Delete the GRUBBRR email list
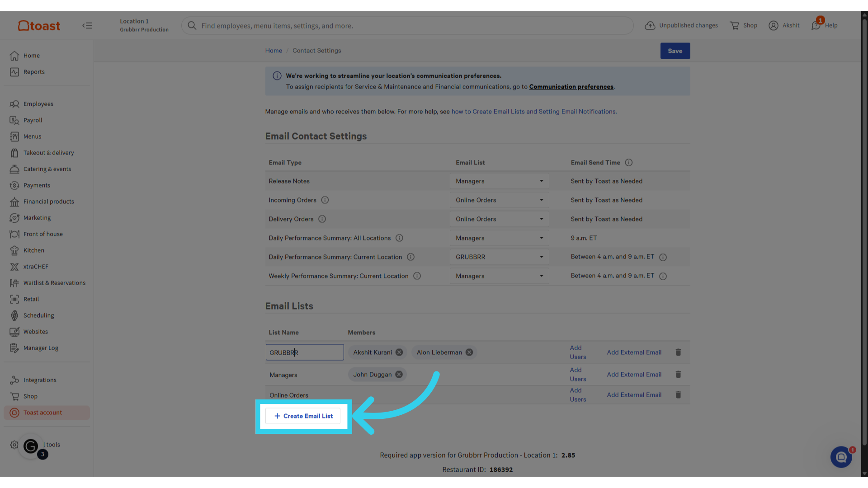The image size is (868, 488). click(x=678, y=352)
